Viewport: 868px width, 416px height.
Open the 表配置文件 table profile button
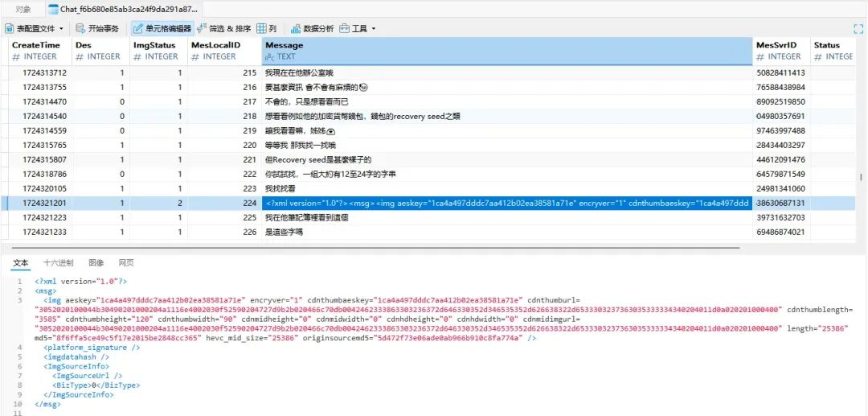pos(31,28)
